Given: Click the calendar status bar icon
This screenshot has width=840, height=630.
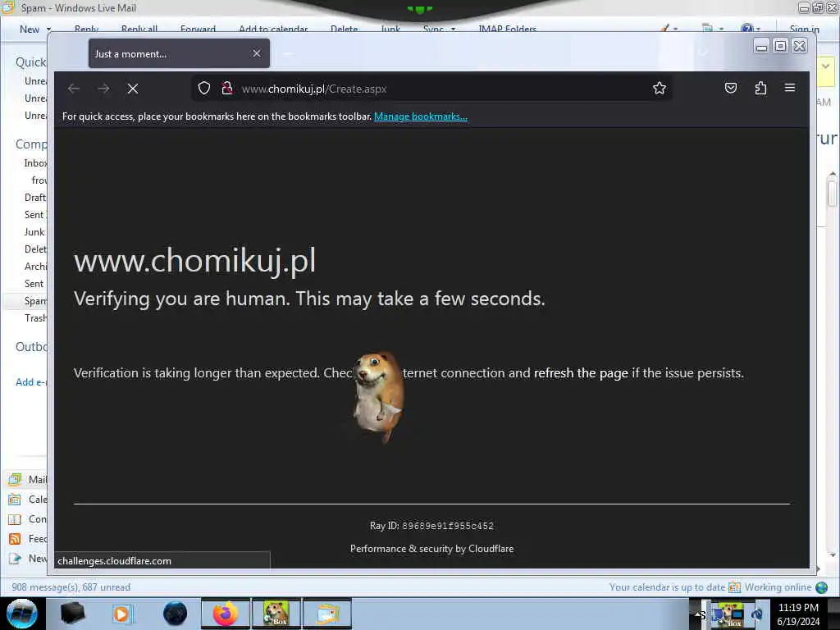Looking at the screenshot, I should click(734, 587).
